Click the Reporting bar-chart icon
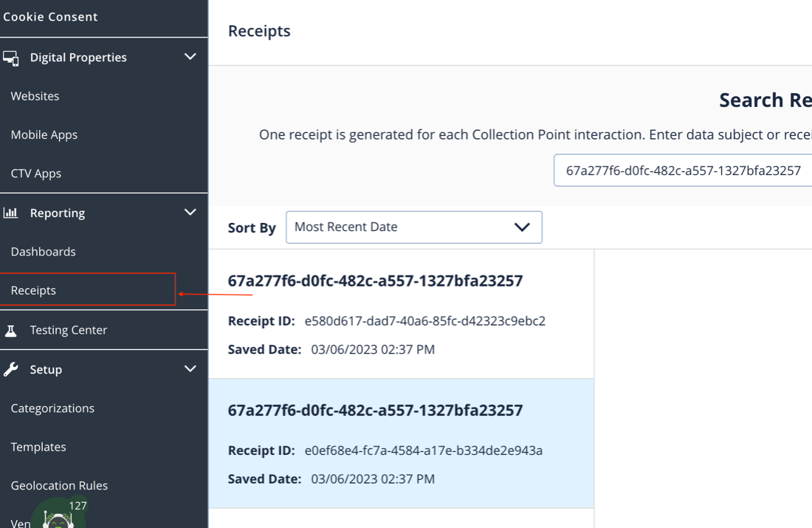The image size is (812, 528). coord(11,213)
